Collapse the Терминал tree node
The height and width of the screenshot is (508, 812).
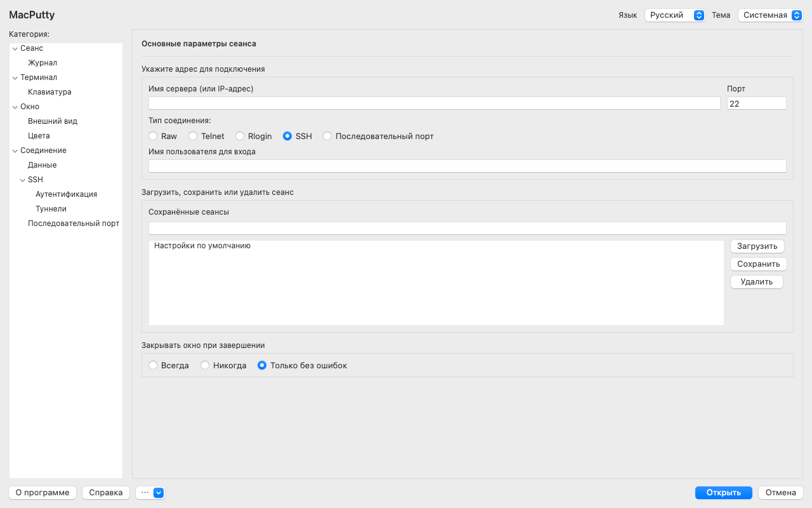coord(15,77)
